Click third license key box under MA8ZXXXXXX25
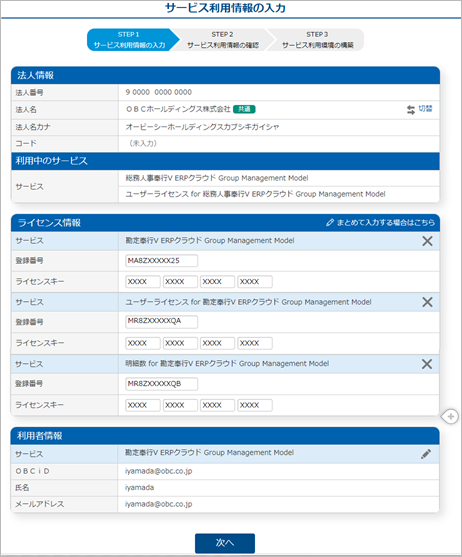The height and width of the screenshot is (557, 462). (217, 282)
